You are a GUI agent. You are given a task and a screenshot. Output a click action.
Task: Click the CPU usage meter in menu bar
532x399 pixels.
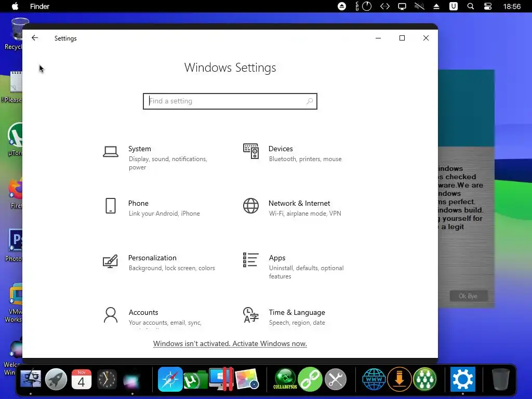(x=364, y=6)
